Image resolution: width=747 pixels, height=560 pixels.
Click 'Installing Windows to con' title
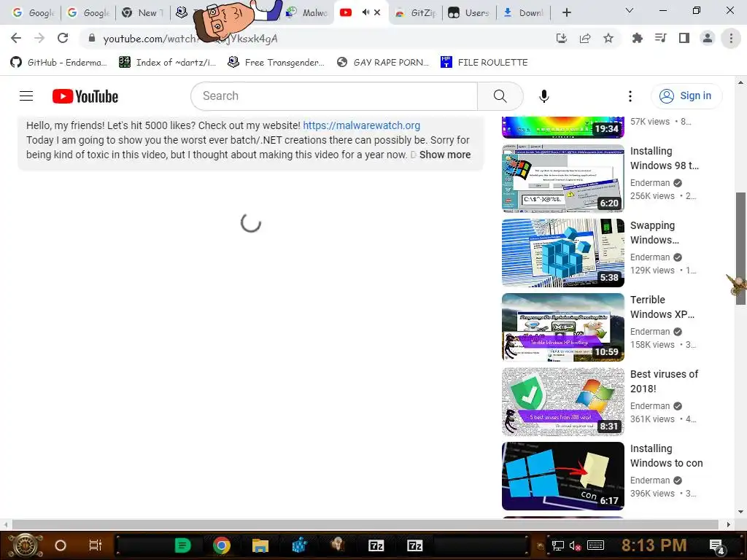click(x=667, y=456)
